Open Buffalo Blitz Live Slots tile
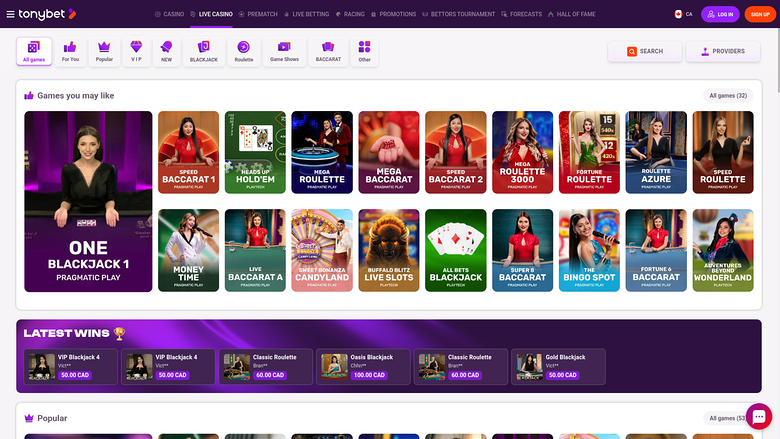 (389, 250)
